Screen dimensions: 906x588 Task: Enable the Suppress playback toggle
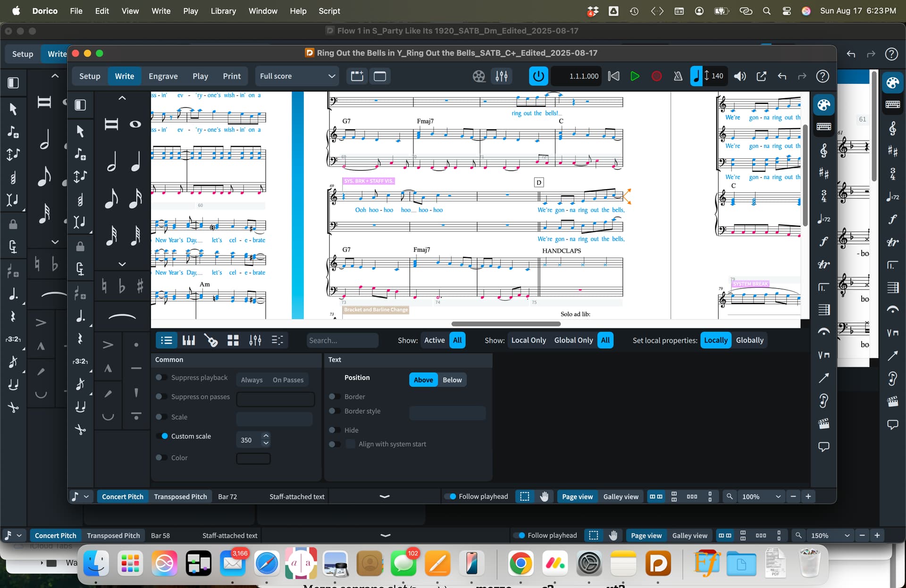tap(161, 377)
